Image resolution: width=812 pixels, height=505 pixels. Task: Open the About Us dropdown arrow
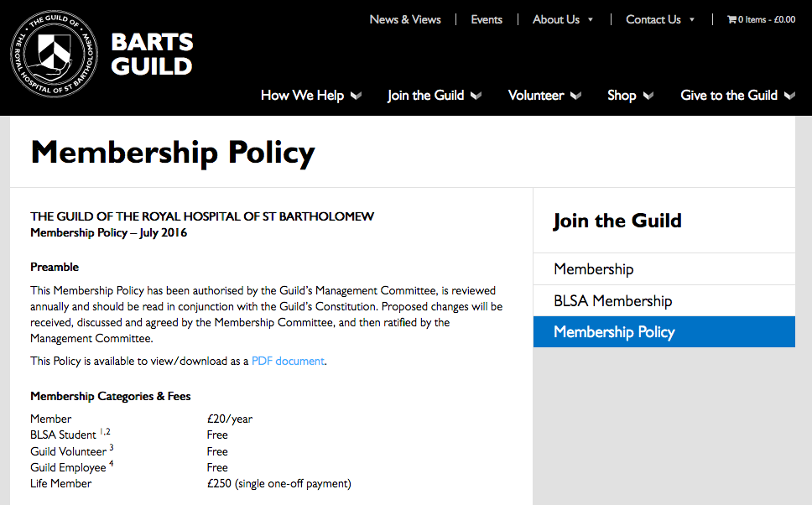tap(591, 19)
